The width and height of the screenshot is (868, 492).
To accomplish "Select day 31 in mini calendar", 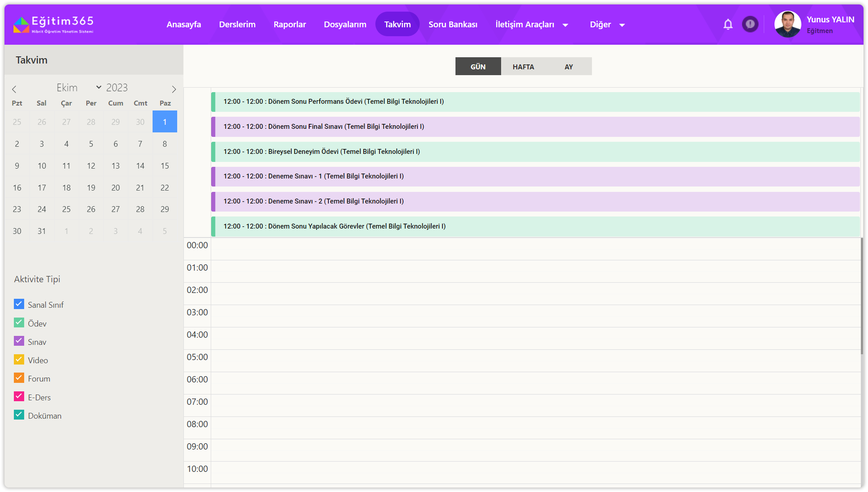I will [42, 231].
